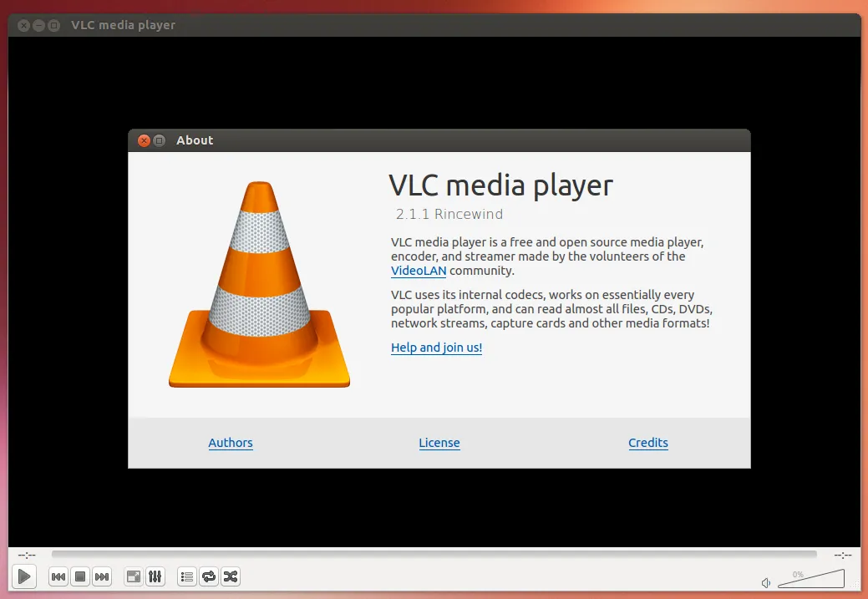
Task: Stop playback with the stop button
Action: [80, 576]
